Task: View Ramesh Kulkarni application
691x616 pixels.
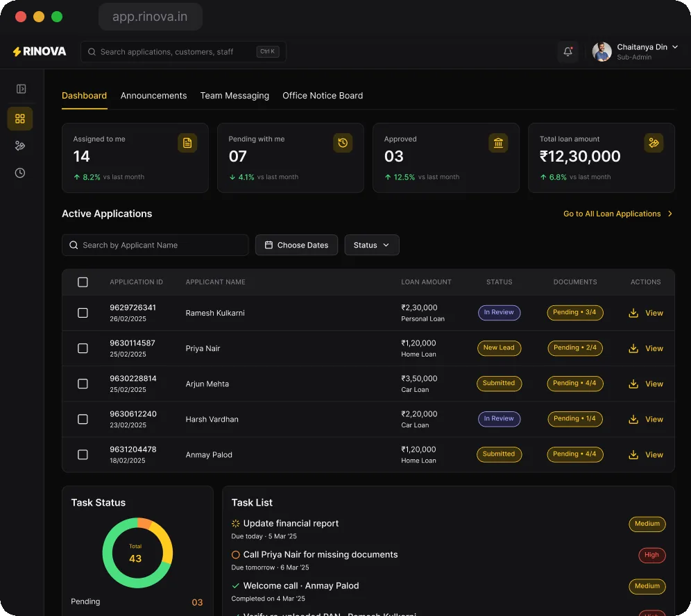Action: click(654, 313)
